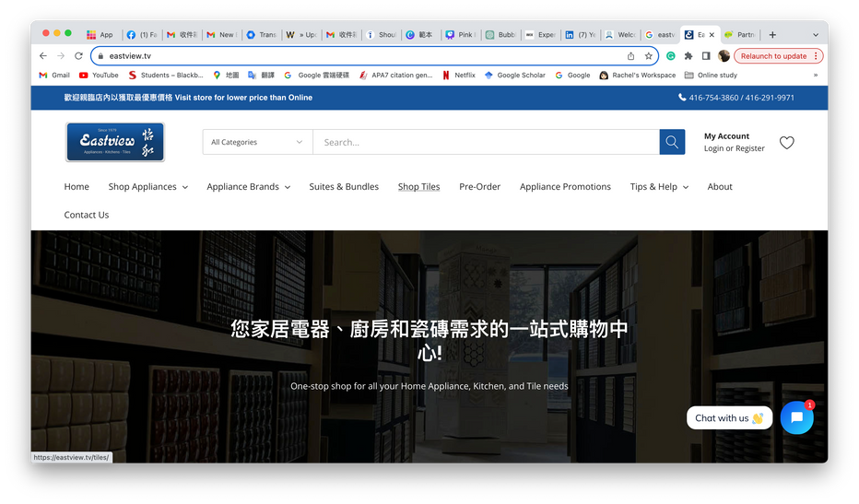The height and width of the screenshot is (504, 859).
Task: Click the Relaunch to update button
Action: (x=779, y=56)
